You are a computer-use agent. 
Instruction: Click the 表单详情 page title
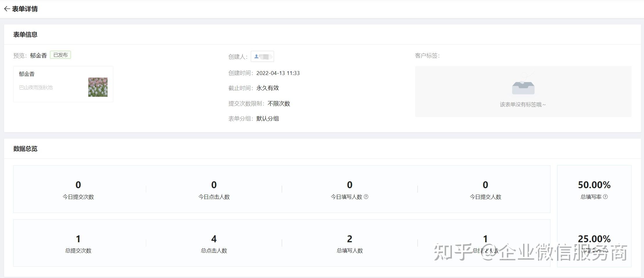25,9
